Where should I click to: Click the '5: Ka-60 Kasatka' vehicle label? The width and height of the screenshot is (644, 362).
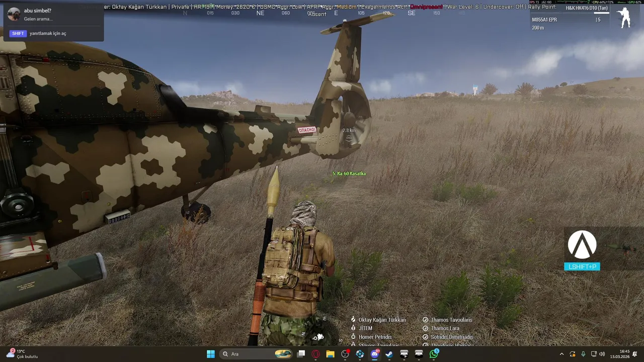[x=349, y=173]
